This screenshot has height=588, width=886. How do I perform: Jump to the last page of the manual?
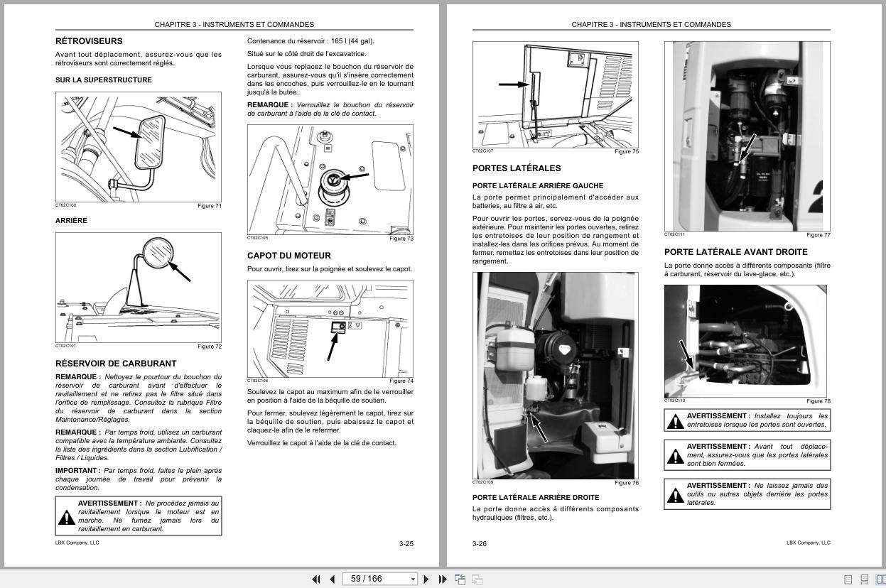pyautogui.click(x=441, y=579)
